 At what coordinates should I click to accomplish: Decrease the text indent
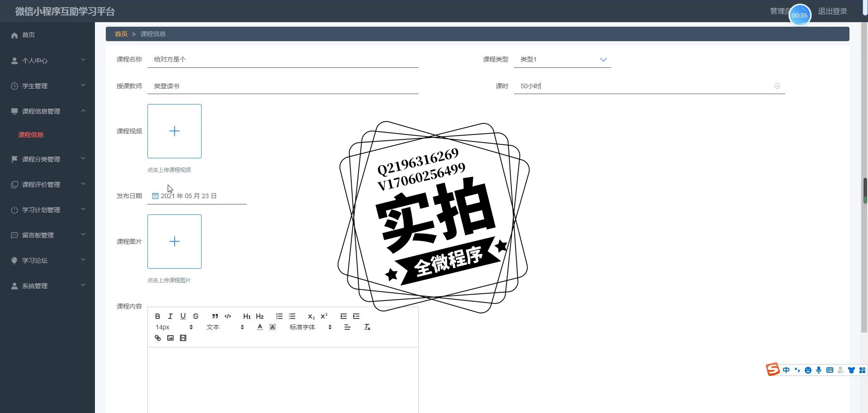click(x=344, y=316)
